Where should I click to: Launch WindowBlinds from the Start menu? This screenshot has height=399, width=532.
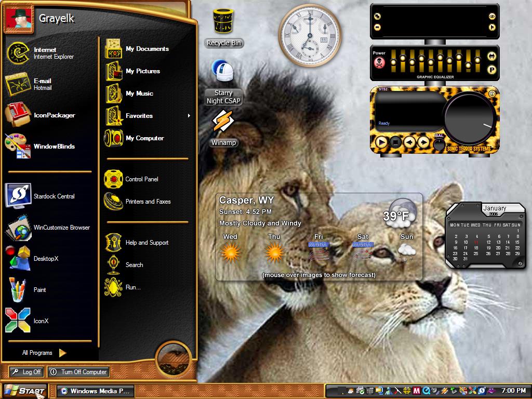pos(40,146)
